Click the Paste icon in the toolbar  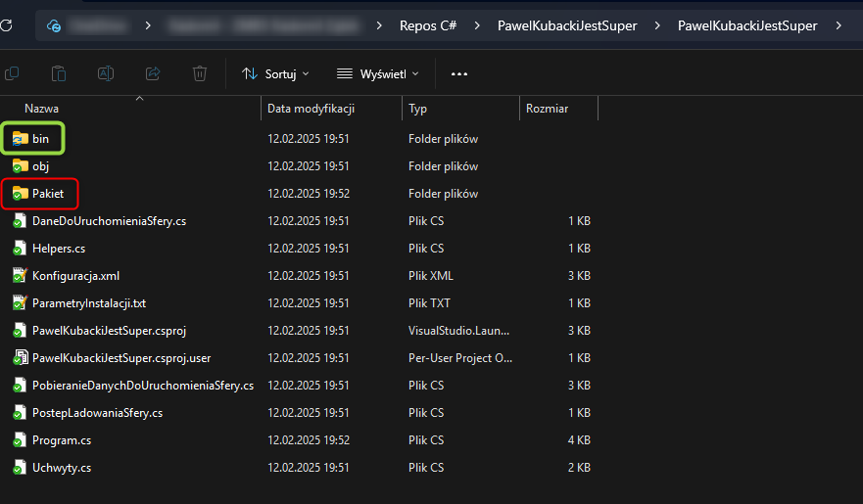[59, 73]
